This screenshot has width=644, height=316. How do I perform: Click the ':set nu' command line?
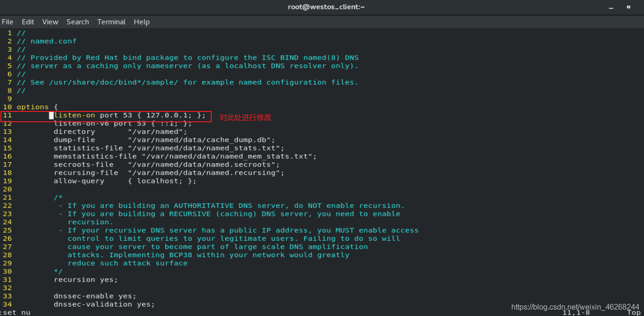click(x=16, y=312)
